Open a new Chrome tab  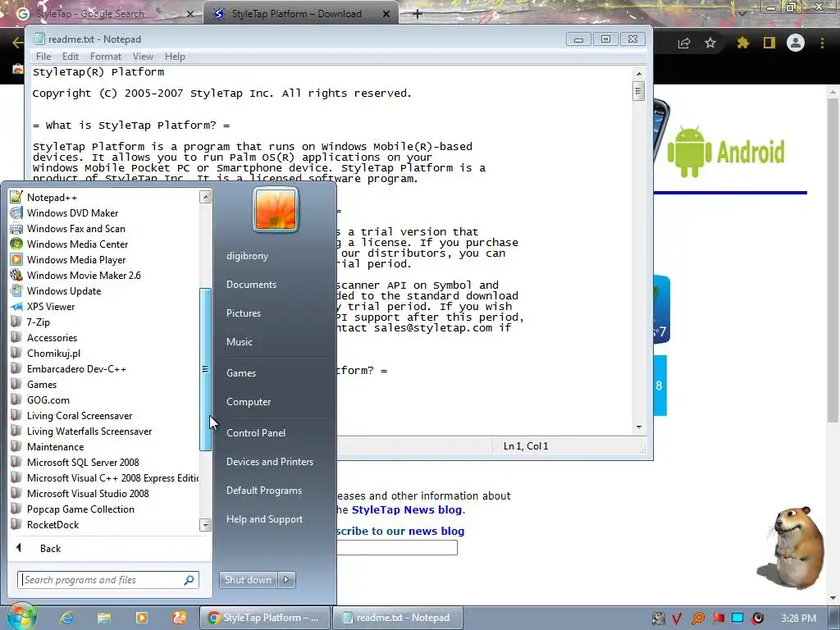tap(418, 14)
